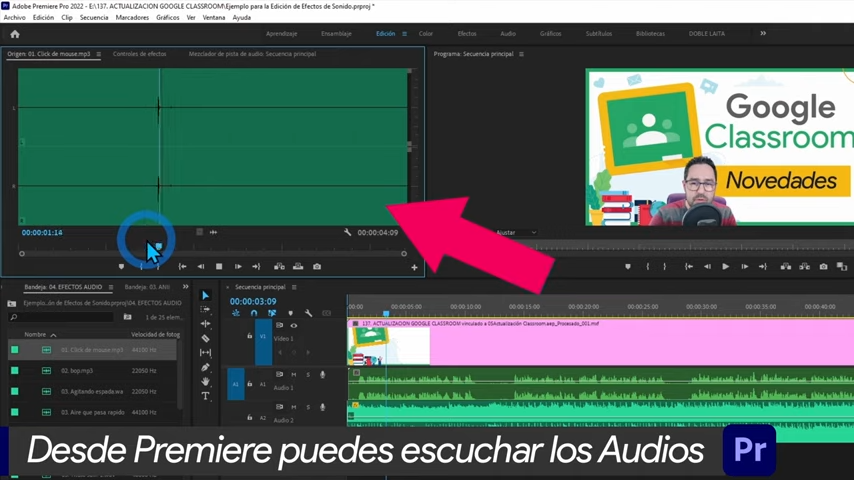854x480 pixels.
Task: Select the Hand tool
Action: 205,381
